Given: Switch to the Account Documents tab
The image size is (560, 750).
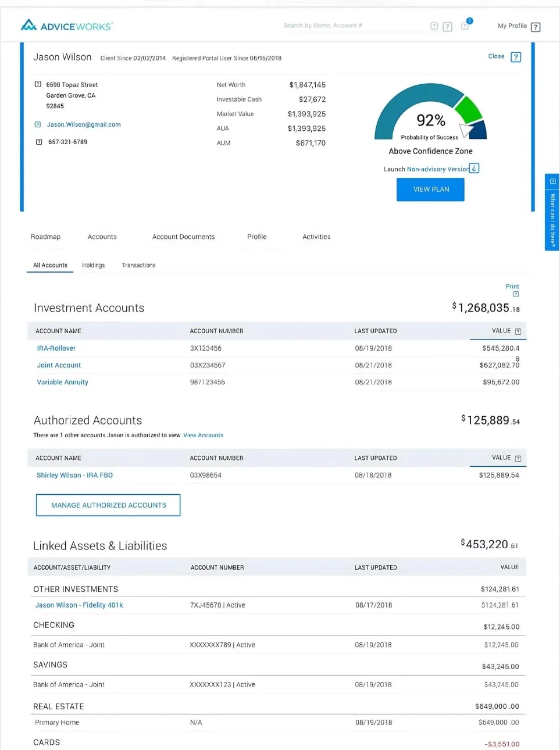Looking at the screenshot, I should tap(183, 237).
